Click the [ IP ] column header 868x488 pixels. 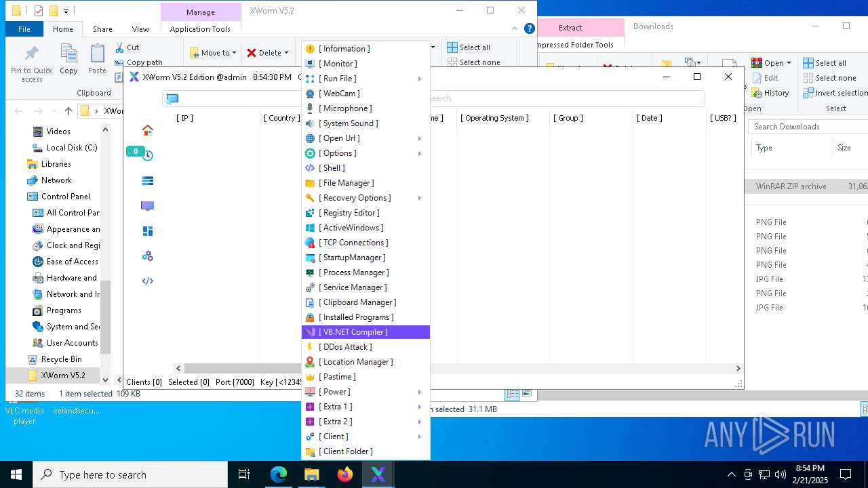point(184,118)
